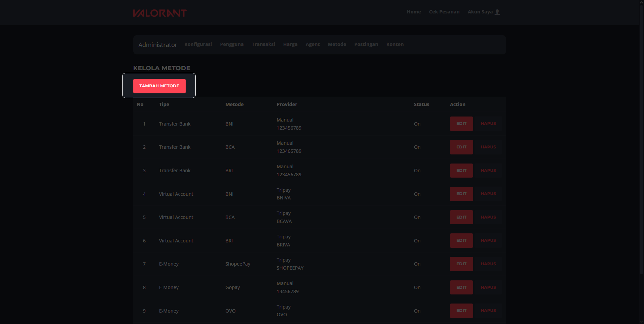Switch to the Transaksi admin tab
This screenshot has height=324, width=644.
[263, 44]
